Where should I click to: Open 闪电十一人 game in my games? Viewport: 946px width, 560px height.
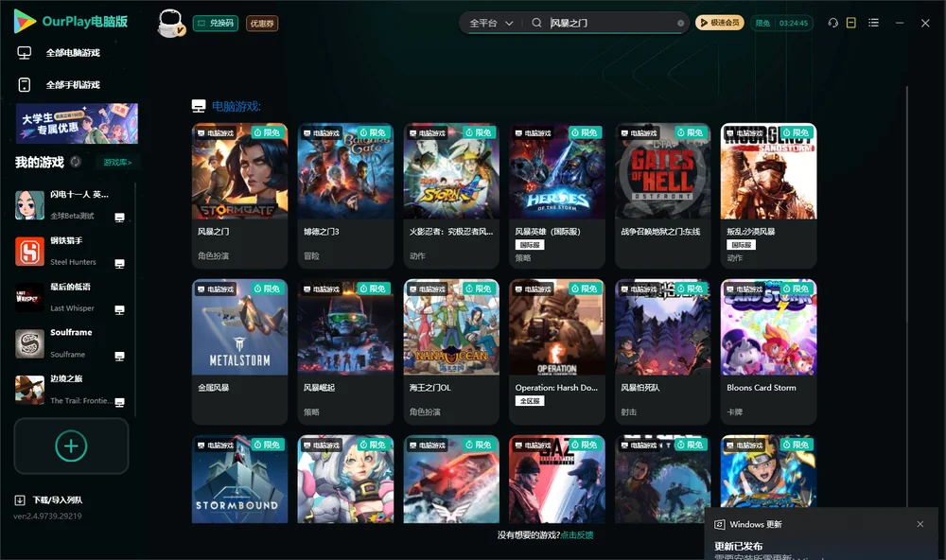pyautogui.click(x=71, y=205)
